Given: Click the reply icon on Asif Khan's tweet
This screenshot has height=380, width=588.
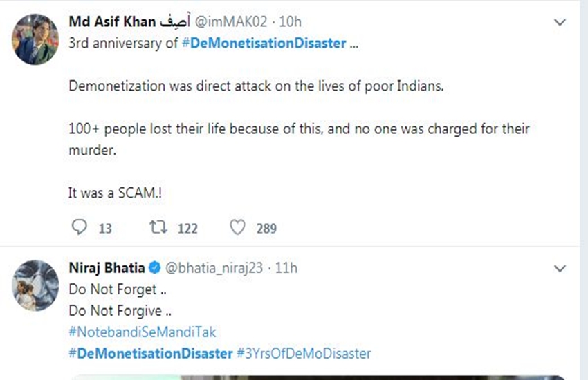Looking at the screenshot, I should pos(80,227).
